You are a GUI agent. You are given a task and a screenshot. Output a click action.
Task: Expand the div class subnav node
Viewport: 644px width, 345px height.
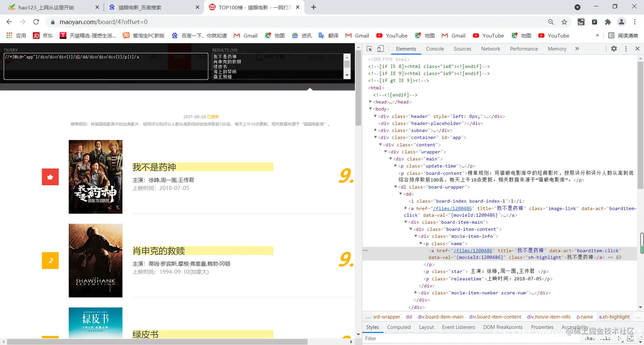pyautogui.click(x=376, y=130)
